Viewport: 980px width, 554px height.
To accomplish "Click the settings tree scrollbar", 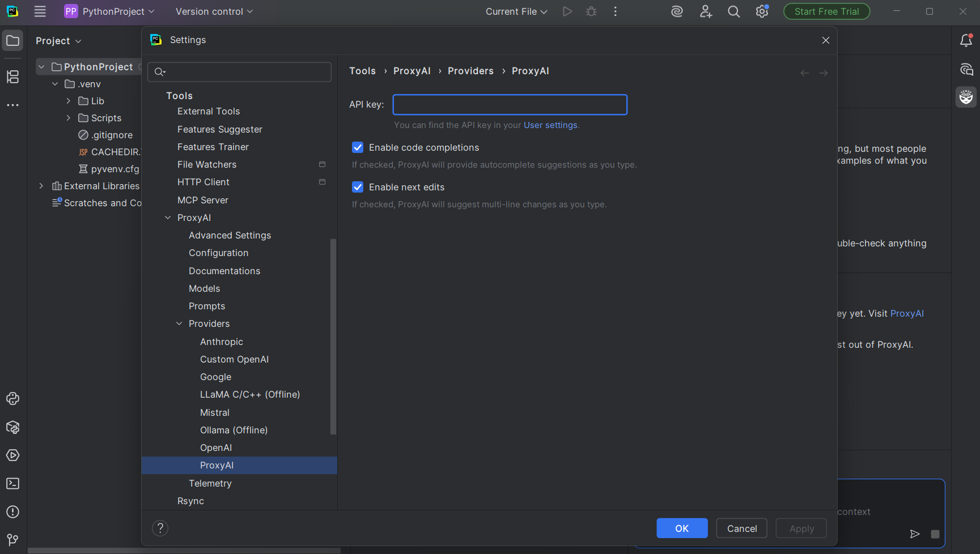I will click(333, 337).
